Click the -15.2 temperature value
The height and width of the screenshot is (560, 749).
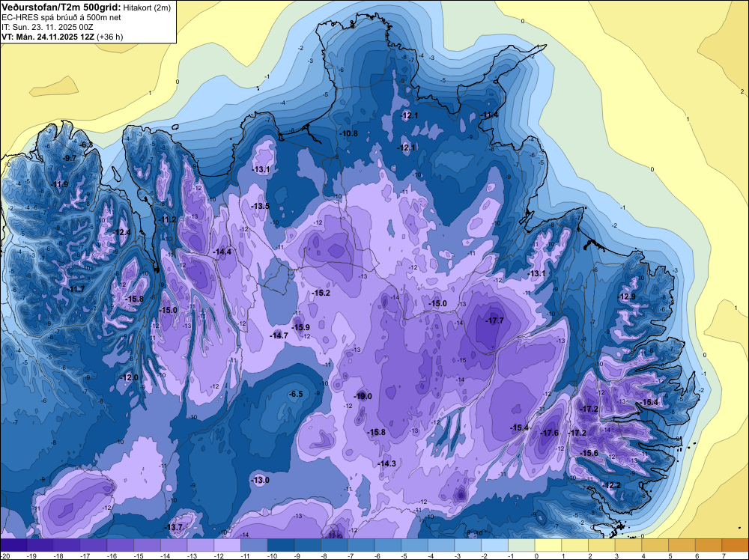[x=321, y=293]
